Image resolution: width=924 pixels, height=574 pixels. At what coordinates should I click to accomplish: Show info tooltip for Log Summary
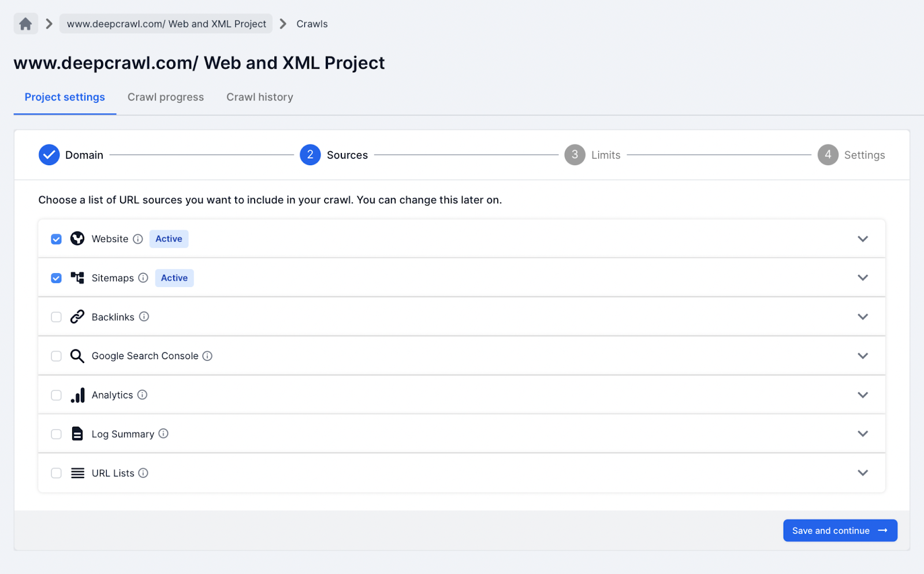[x=163, y=433]
